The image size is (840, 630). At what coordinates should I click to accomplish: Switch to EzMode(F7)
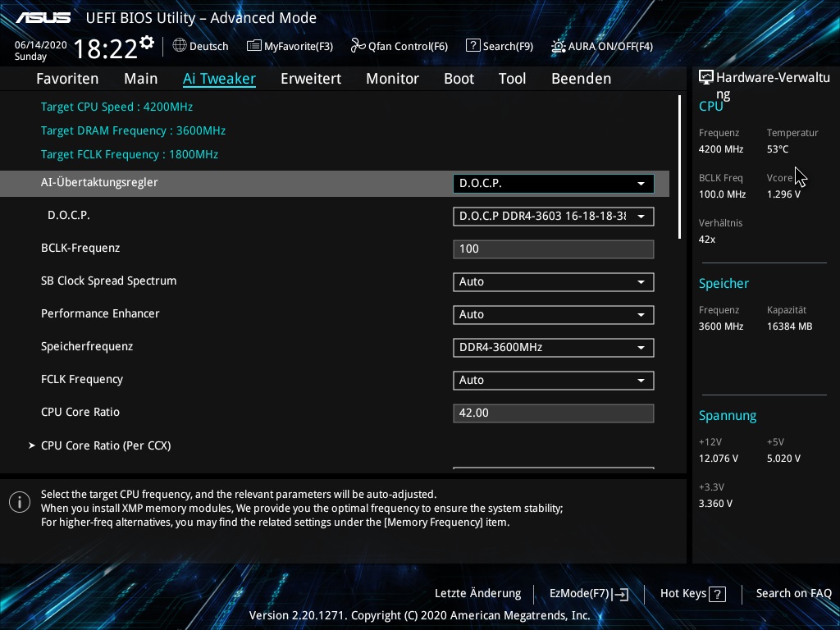click(589, 594)
